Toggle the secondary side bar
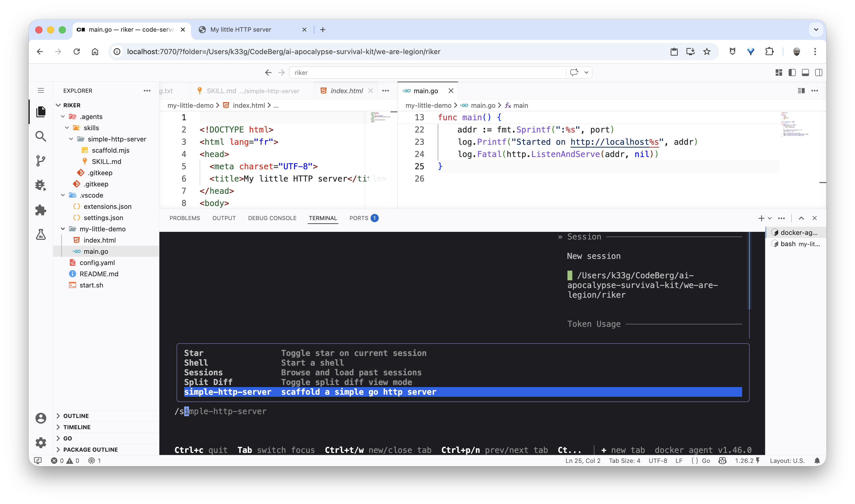The width and height of the screenshot is (855, 504). [x=818, y=72]
